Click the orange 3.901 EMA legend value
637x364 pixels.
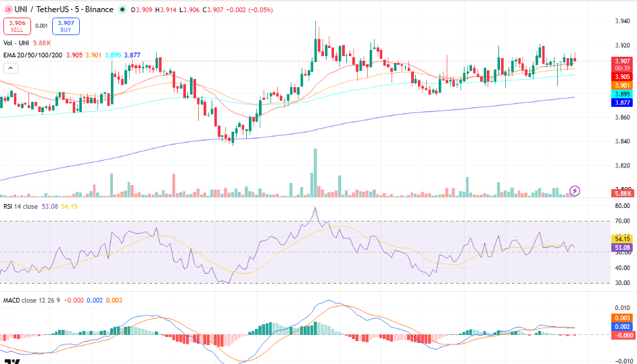click(93, 55)
